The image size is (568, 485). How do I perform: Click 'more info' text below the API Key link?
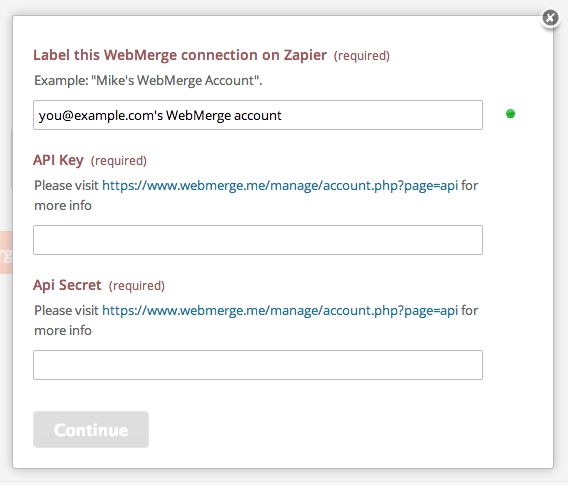pyautogui.click(x=63, y=205)
